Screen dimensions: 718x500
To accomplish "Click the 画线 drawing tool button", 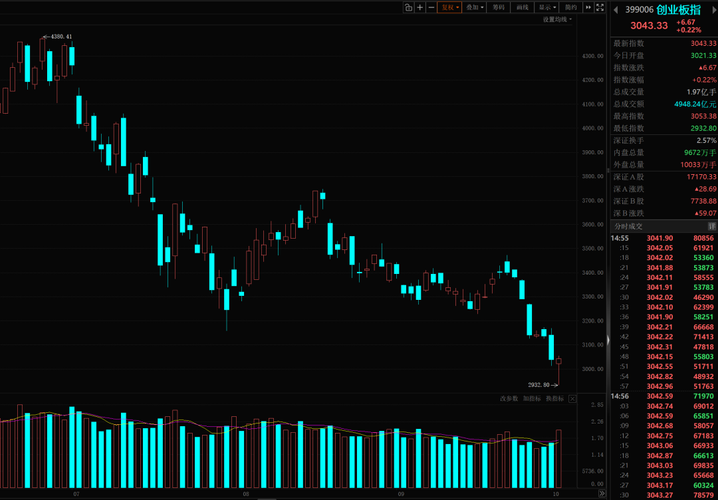I will click(522, 7).
